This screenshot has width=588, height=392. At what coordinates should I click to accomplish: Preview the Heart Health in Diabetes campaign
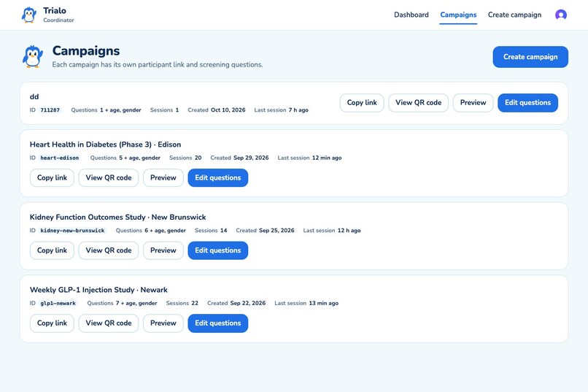pyautogui.click(x=163, y=178)
